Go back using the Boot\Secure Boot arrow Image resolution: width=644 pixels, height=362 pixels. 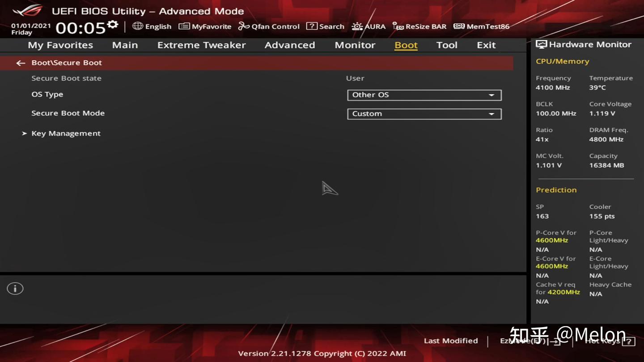point(21,63)
